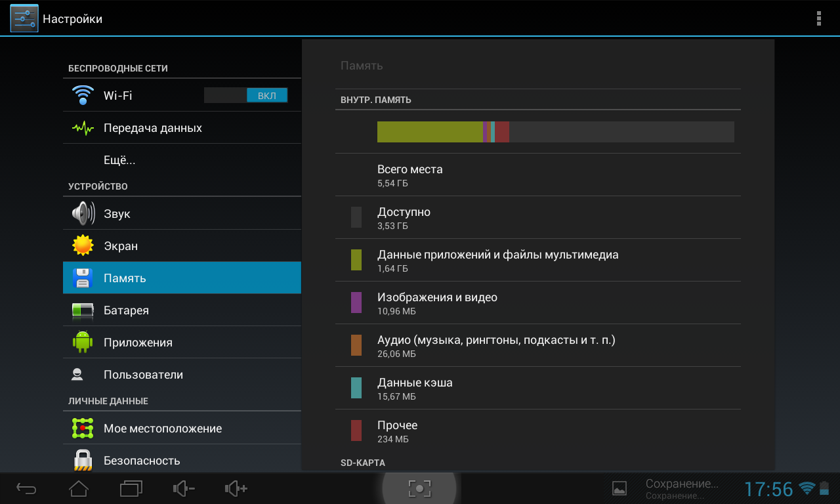Click the teal swatch for cached data
This screenshot has width=840, height=504.
click(356, 388)
